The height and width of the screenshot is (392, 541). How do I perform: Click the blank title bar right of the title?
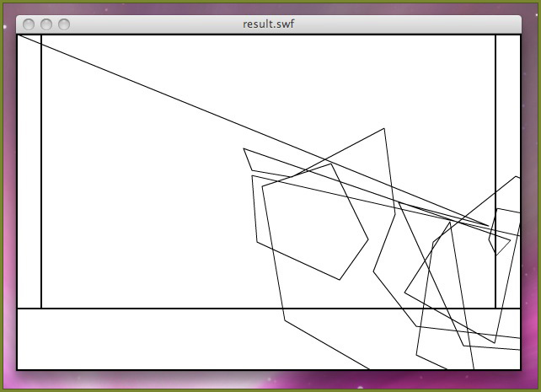pyautogui.click(x=404, y=24)
